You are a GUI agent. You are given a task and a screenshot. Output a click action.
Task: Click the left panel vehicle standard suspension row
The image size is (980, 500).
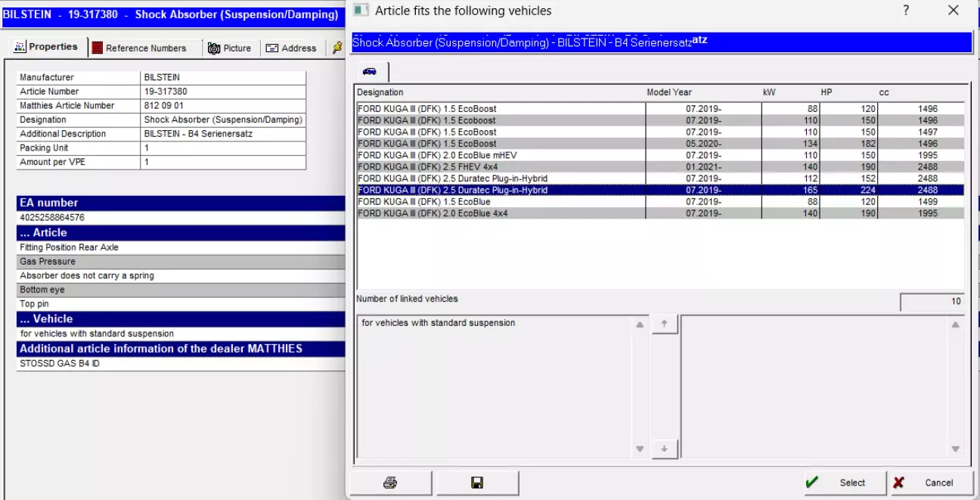tap(181, 334)
